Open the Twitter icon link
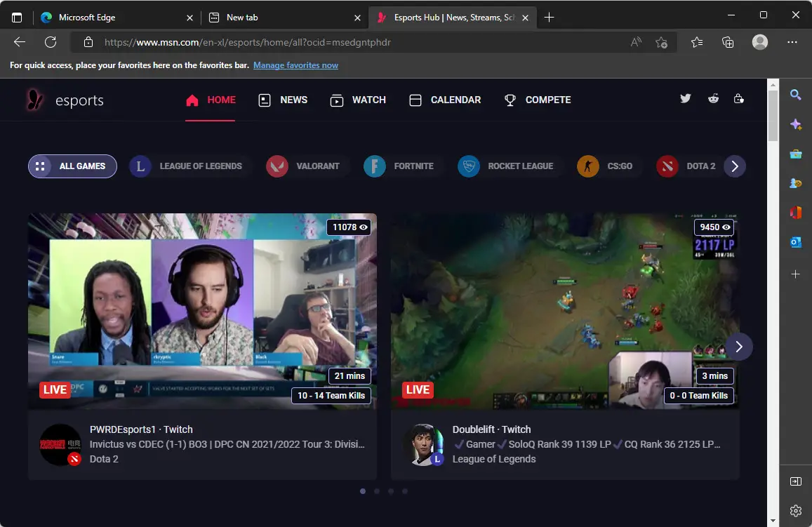This screenshot has width=812, height=527. pos(685,98)
